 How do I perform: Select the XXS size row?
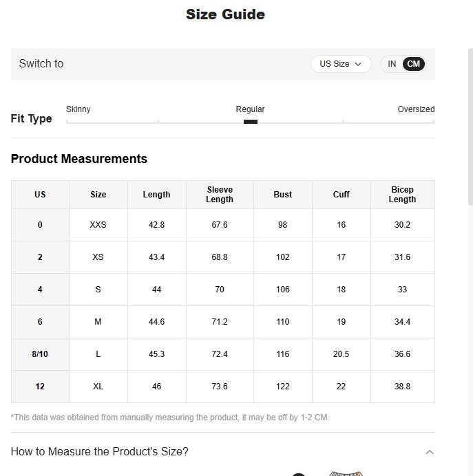[98, 225]
